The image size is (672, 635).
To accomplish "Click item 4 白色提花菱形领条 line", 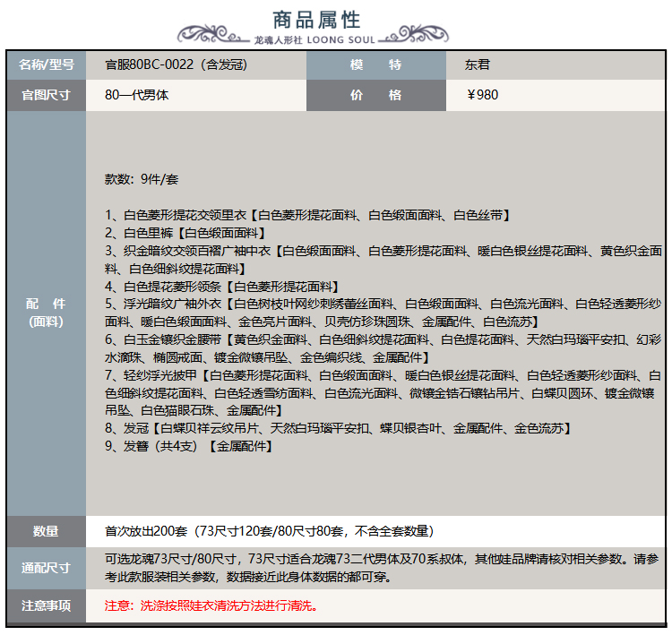I will 222,287.
